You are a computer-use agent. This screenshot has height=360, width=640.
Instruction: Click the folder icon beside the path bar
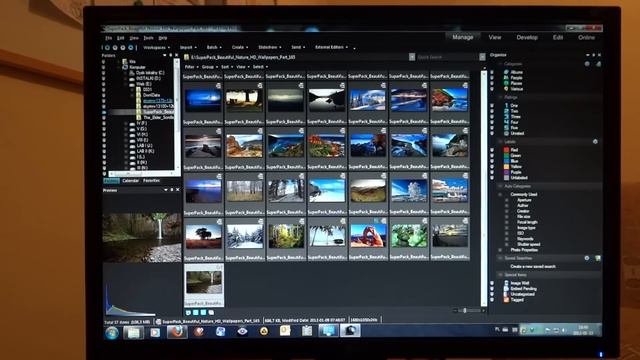[x=187, y=58]
